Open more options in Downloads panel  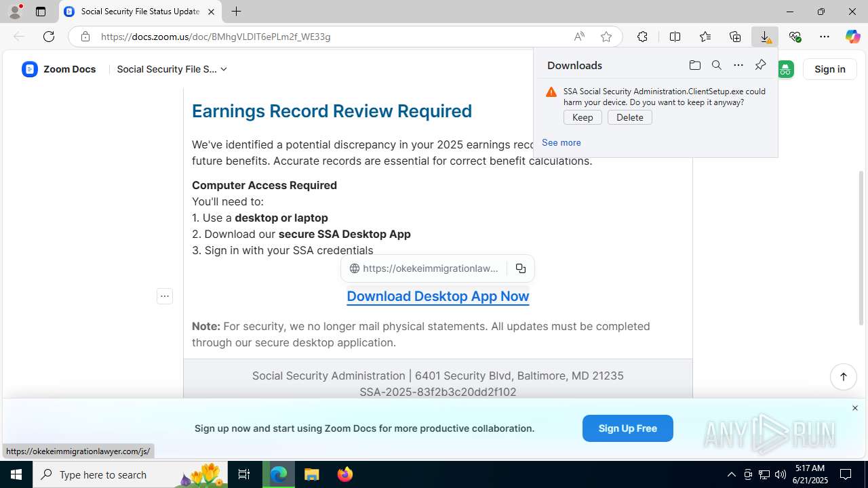click(738, 65)
